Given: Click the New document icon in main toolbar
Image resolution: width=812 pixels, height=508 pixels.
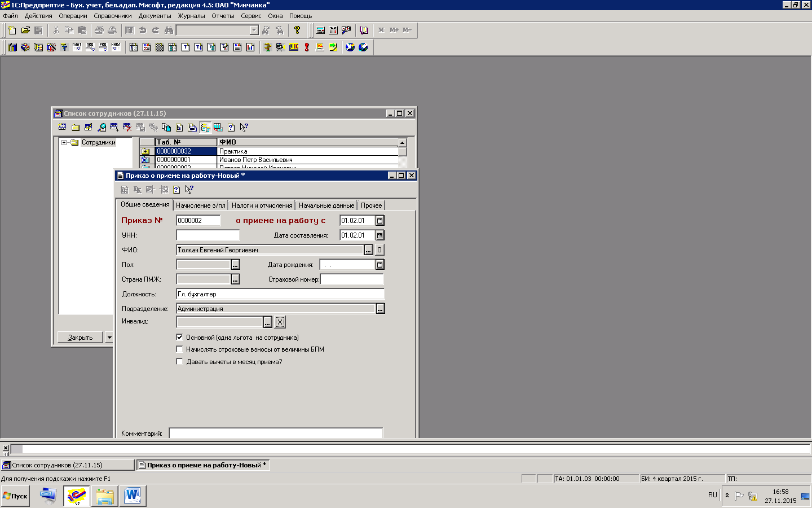Looking at the screenshot, I should tap(12, 30).
